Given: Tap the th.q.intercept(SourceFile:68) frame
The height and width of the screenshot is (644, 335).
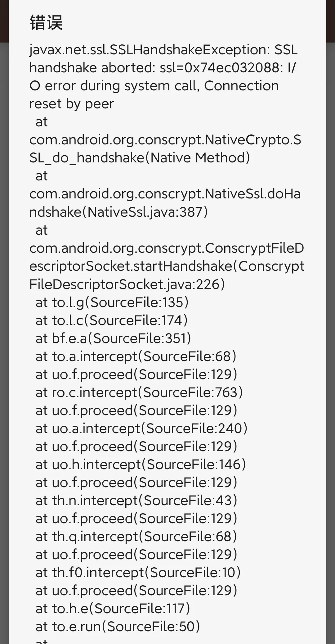Looking at the screenshot, I should click(136, 536).
